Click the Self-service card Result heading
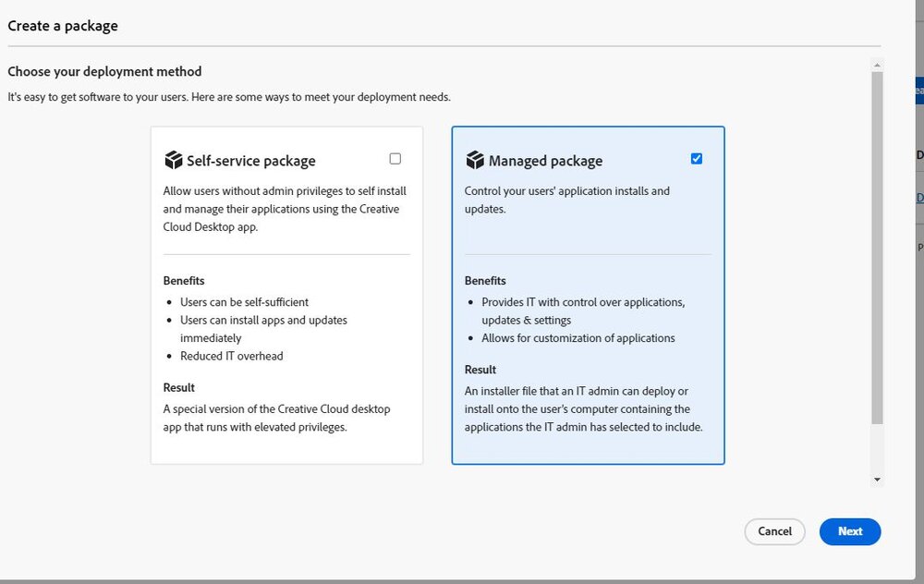Viewport: 924px width, 584px height. pos(178,388)
